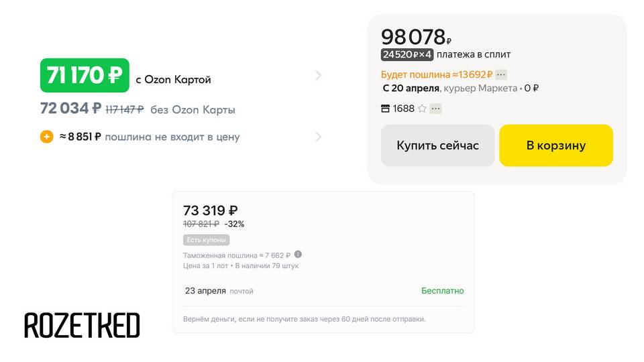Click 'Купить сейчас' button

[438, 145]
